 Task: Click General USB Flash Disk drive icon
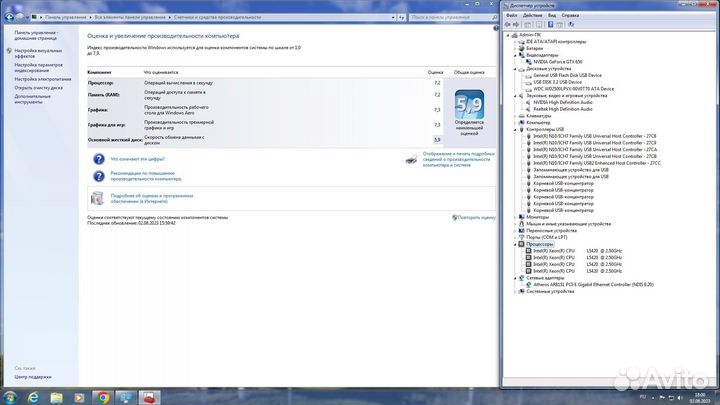point(529,75)
